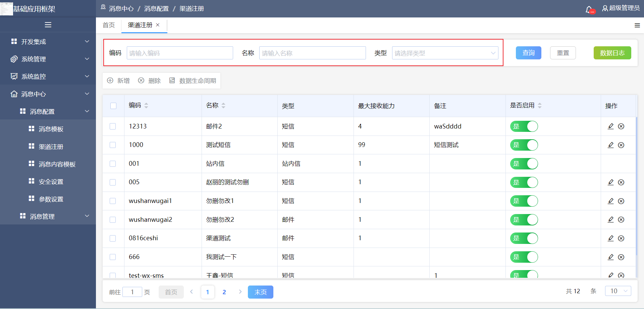The width and height of the screenshot is (644, 309).
Task: Collapse 消息中心 menu
Action: pos(48,94)
